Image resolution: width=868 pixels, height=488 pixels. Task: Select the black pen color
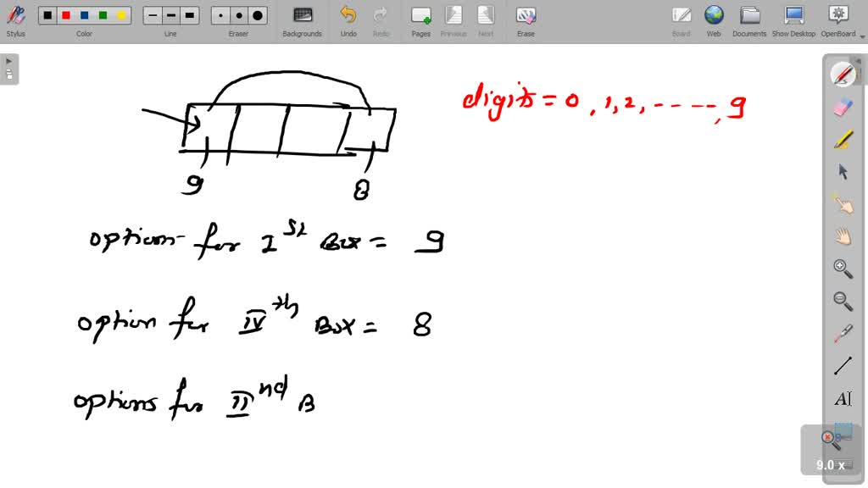pyautogui.click(x=48, y=15)
